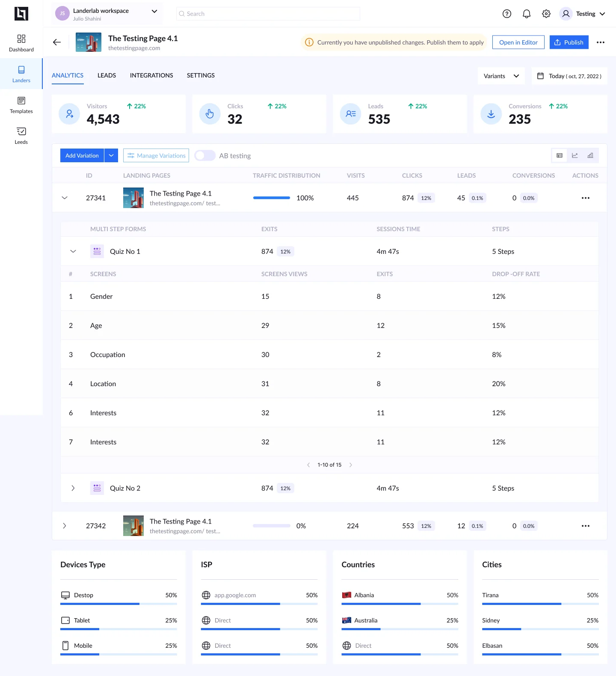This screenshot has width=616, height=676.
Task: Switch to the Leads tab
Action: 107,75
